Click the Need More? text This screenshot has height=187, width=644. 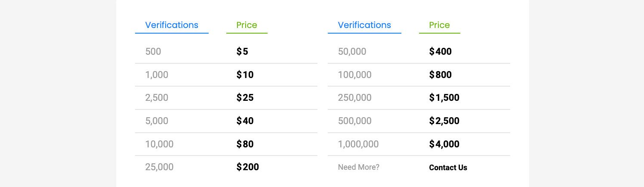[358, 167]
